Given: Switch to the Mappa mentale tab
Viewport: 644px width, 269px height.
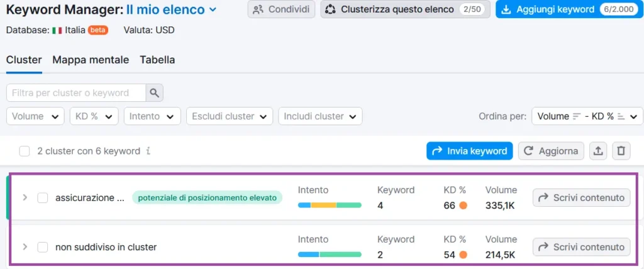Looking at the screenshot, I should click(x=91, y=60).
